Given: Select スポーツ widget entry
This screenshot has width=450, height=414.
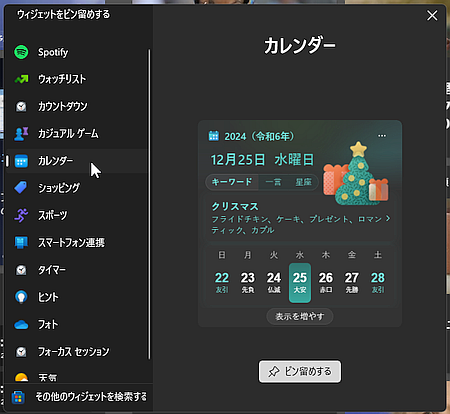Looking at the screenshot, I should click(77, 215).
